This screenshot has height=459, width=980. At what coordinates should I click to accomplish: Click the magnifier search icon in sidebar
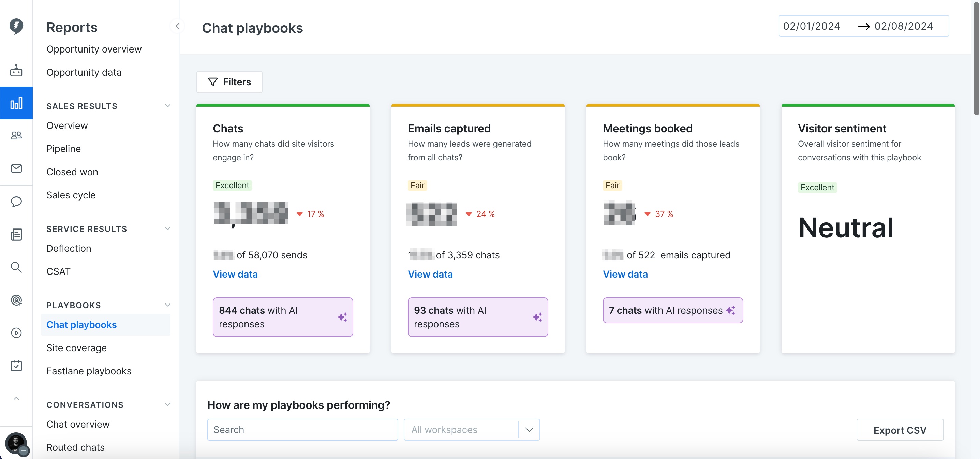pyautogui.click(x=16, y=267)
